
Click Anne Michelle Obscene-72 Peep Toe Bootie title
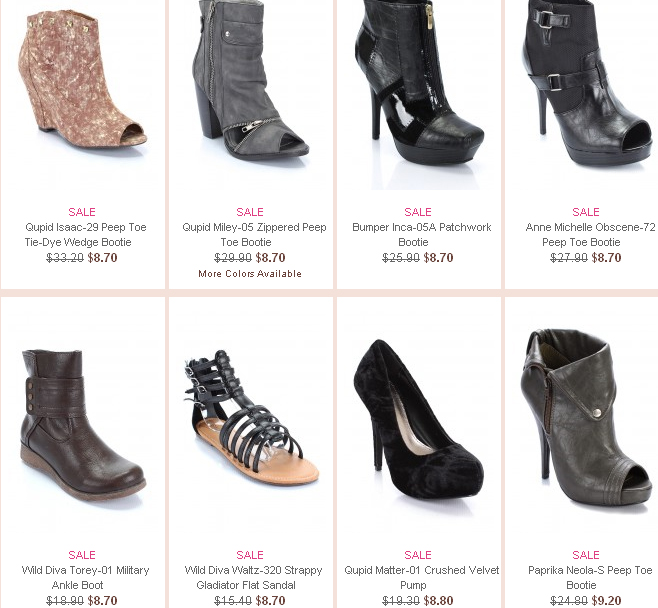pos(590,235)
